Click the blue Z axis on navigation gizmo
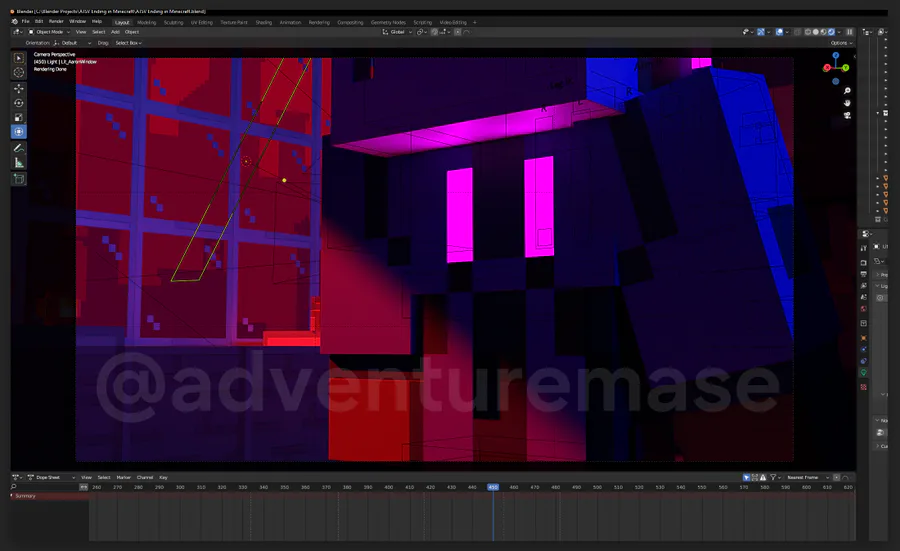The image size is (900, 551). point(836,56)
